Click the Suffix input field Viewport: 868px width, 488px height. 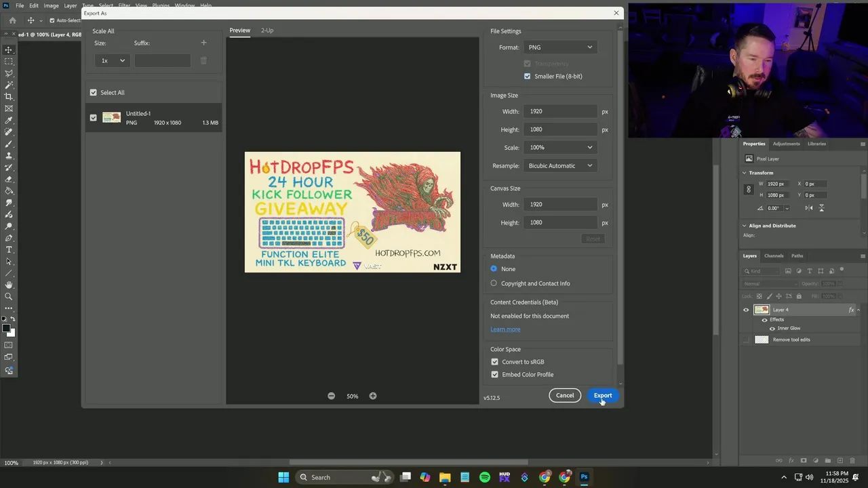click(162, 60)
